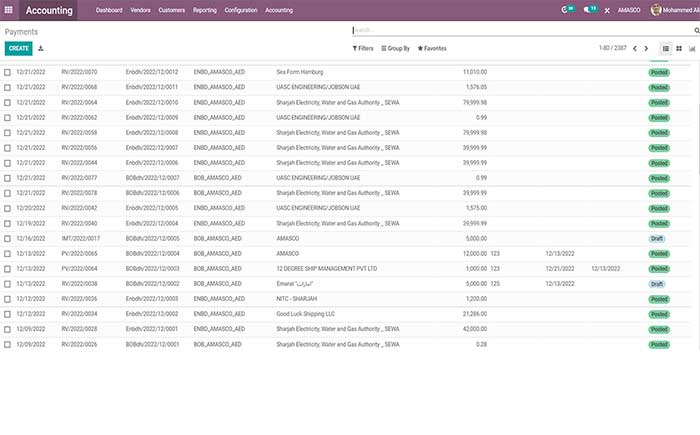Open the Favorites dropdown
Image resolution: width=700 pixels, height=435 pixels.
(x=432, y=48)
